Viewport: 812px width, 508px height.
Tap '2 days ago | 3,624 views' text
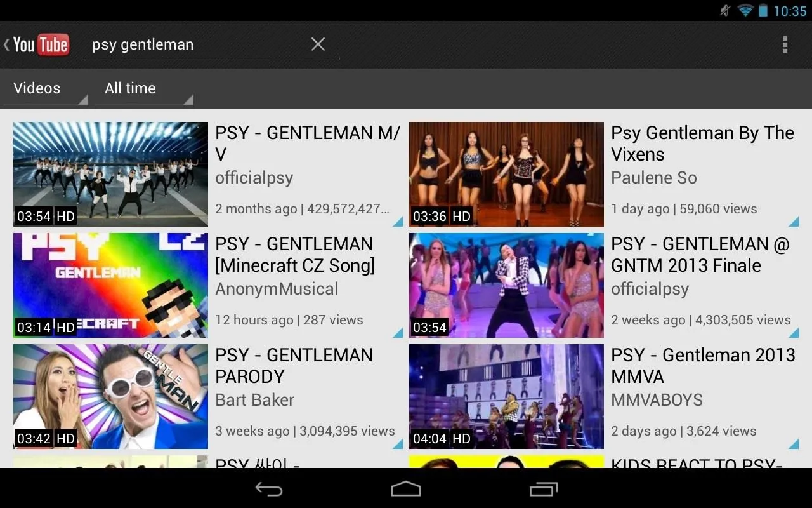coord(684,431)
